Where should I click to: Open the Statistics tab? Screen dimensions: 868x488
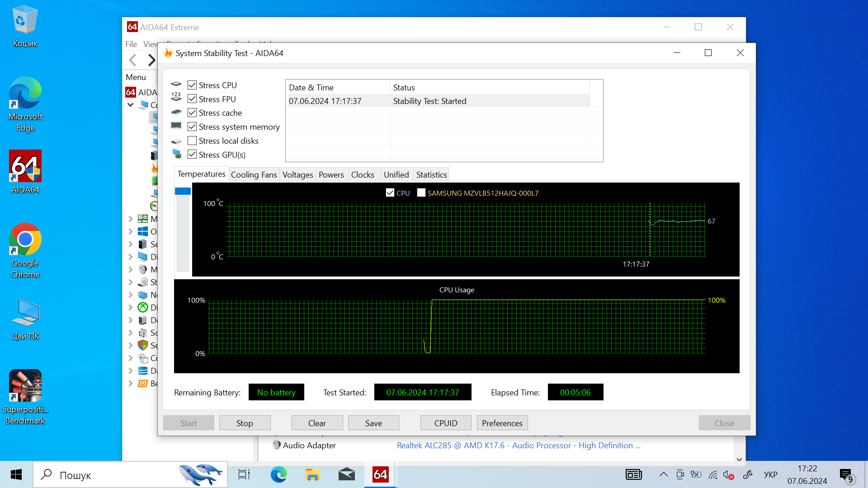point(431,175)
